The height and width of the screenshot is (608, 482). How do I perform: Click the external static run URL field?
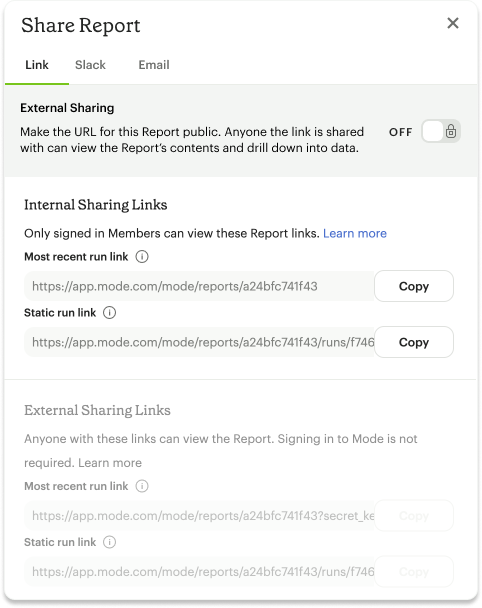click(x=199, y=572)
